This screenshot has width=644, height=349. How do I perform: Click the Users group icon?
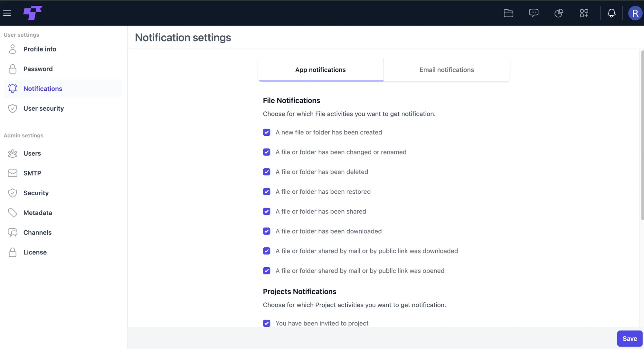13,153
